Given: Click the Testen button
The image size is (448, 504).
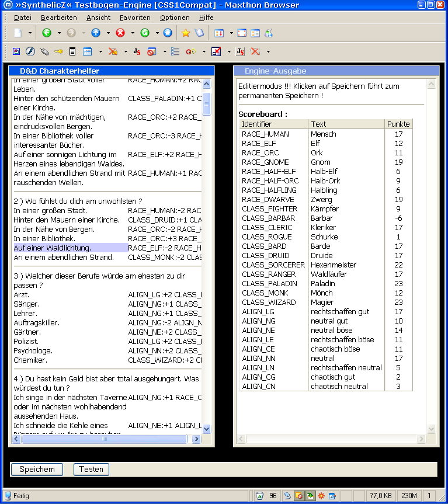Looking at the screenshot, I should (91, 470).
